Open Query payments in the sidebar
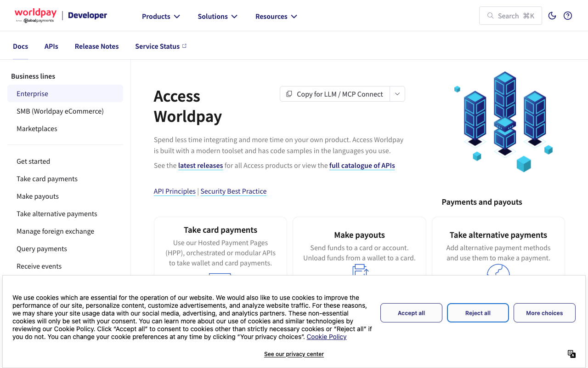The width and height of the screenshot is (588, 368). click(x=65, y=248)
